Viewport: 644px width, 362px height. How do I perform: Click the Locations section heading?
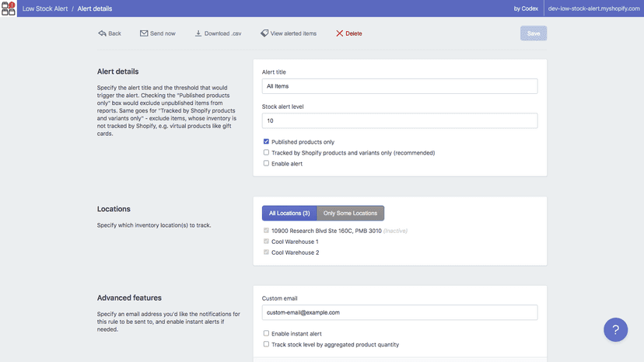(x=114, y=209)
